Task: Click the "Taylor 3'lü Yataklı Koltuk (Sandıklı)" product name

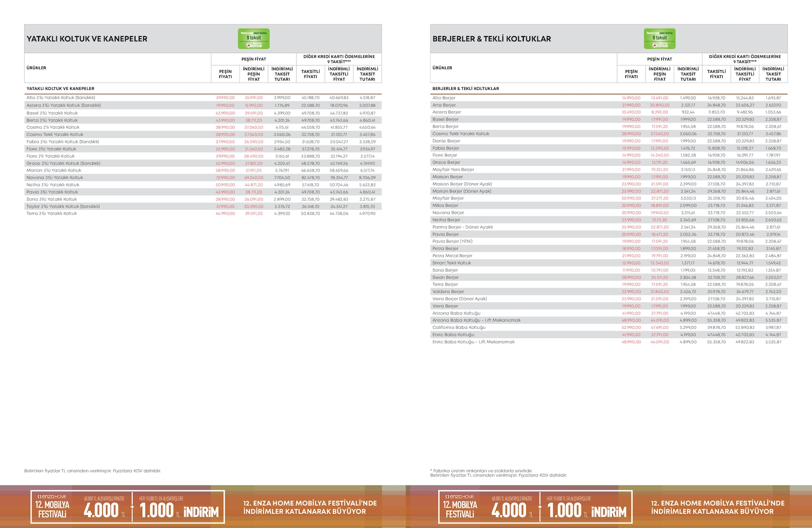Action: pos(63,207)
